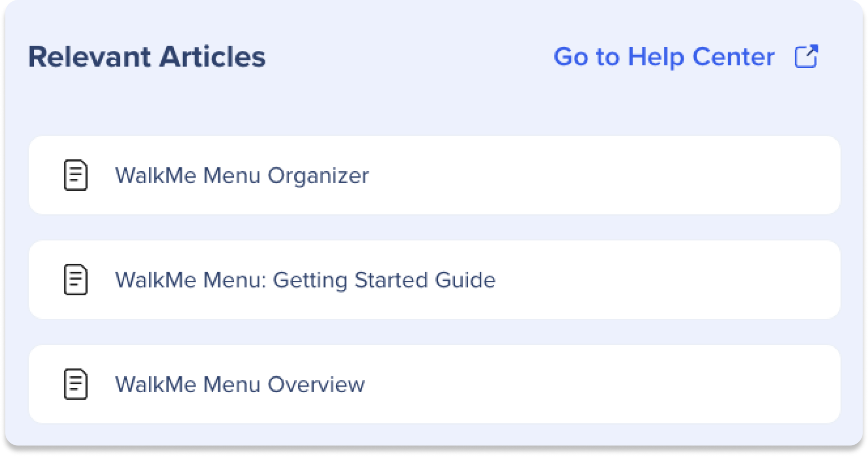Click the external link icon next to Go to Help Center
The width and height of the screenshot is (868, 456).
(807, 56)
